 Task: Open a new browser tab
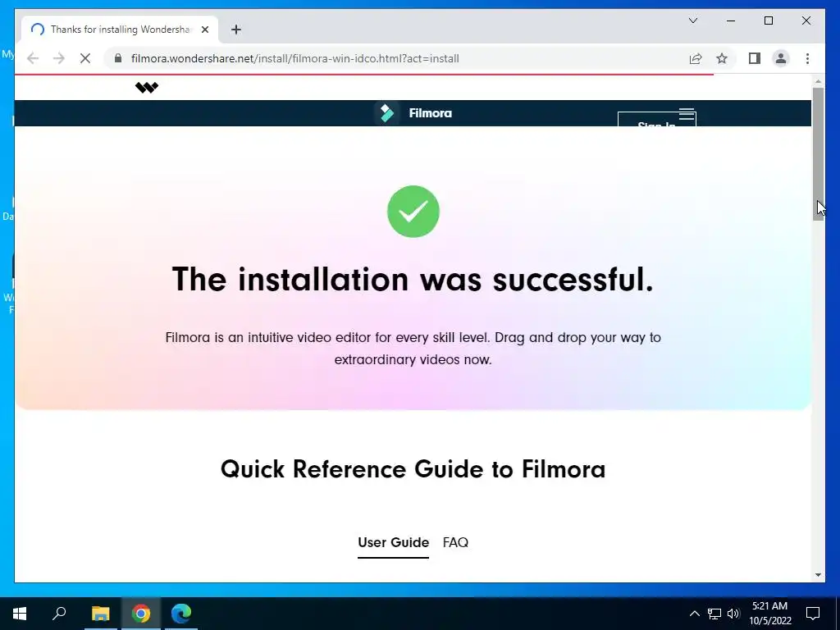pos(236,30)
